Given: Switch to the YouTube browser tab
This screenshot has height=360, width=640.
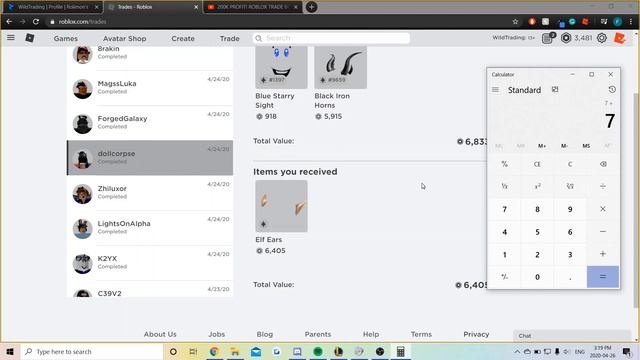Looking at the screenshot, I should 252,7.
